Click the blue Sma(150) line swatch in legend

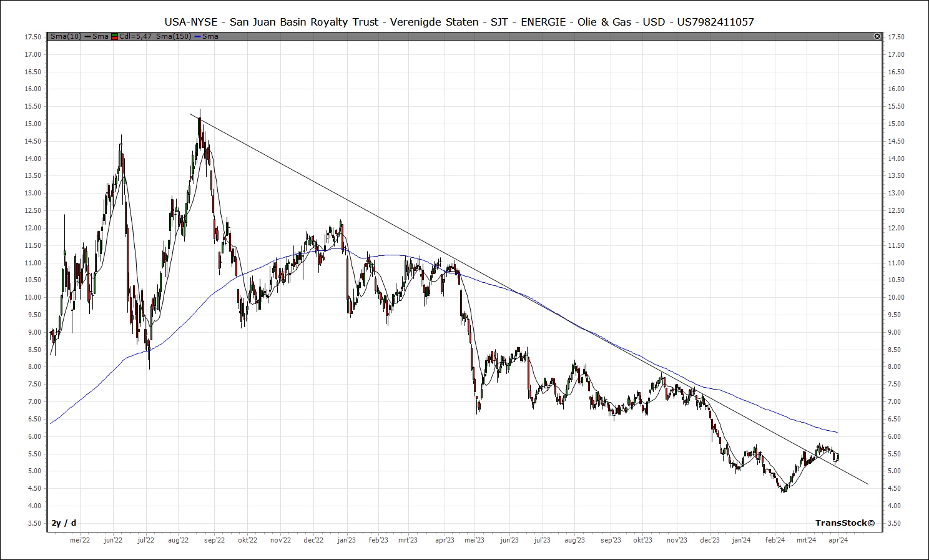click(x=197, y=37)
